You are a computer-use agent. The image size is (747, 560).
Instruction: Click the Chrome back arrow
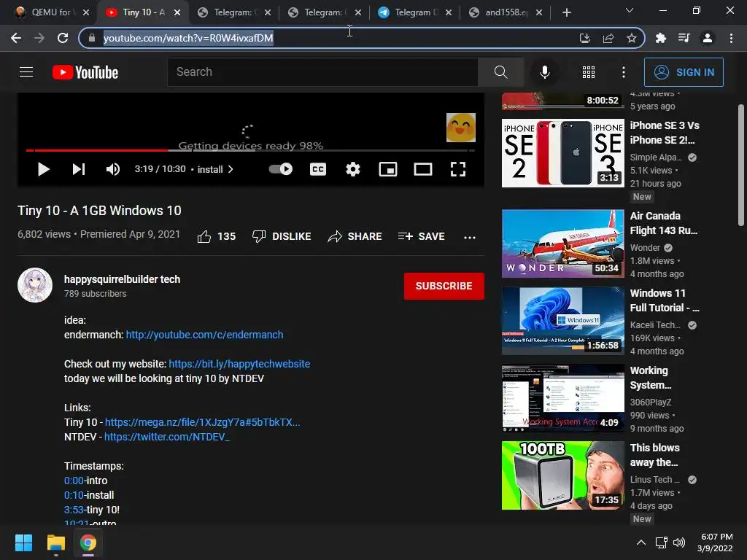click(16, 38)
